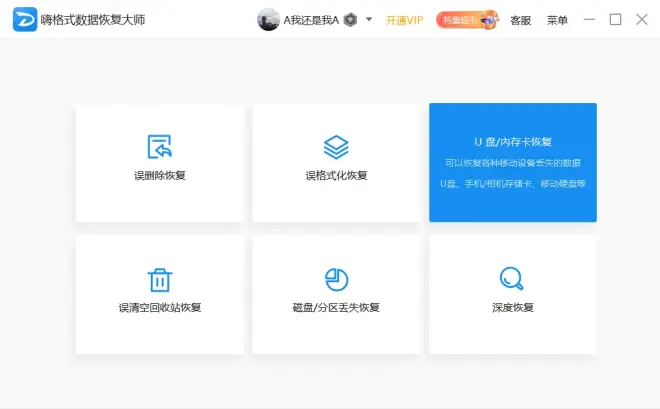The height and width of the screenshot is (409, 660).
Task: Click the 开通VIP link
Action: tap(404, 20)
